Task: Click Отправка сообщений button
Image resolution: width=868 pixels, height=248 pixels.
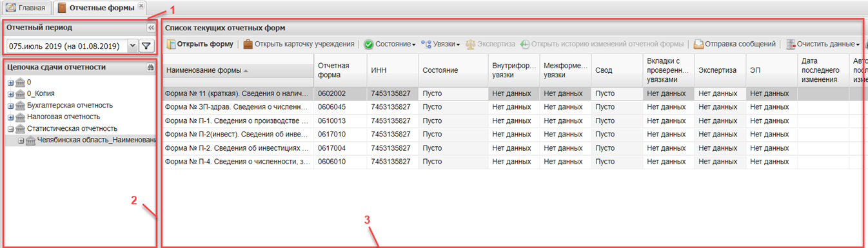Action: point(735,44)
